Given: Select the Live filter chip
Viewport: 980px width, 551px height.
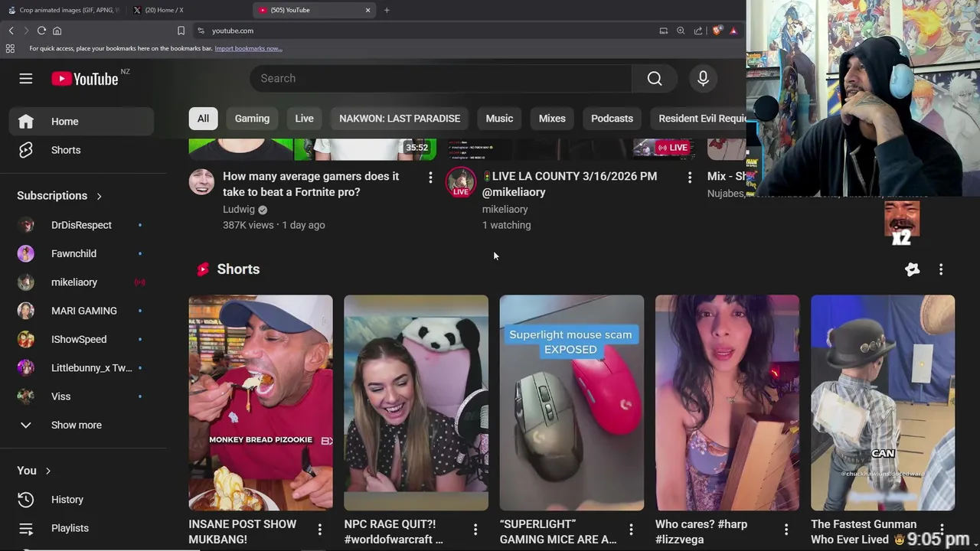Looking at the screenshot, I should pyautogui.click(x=305, y=119).
